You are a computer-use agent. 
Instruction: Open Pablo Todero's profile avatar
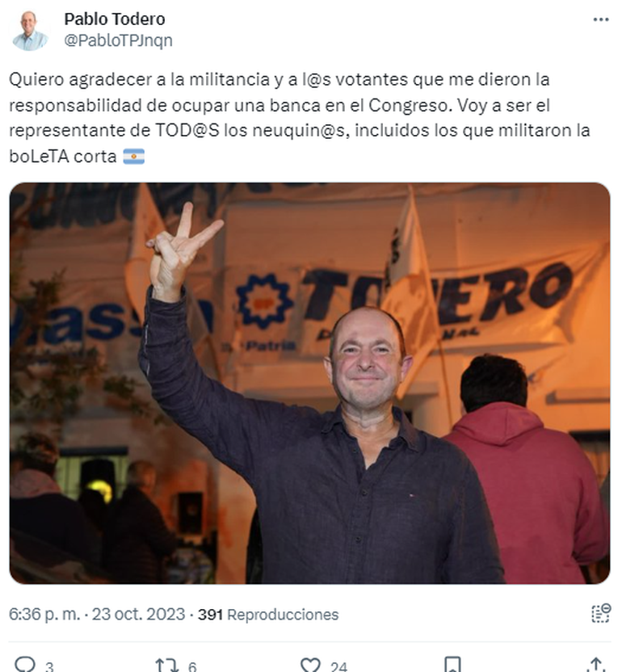click(29, 31)
